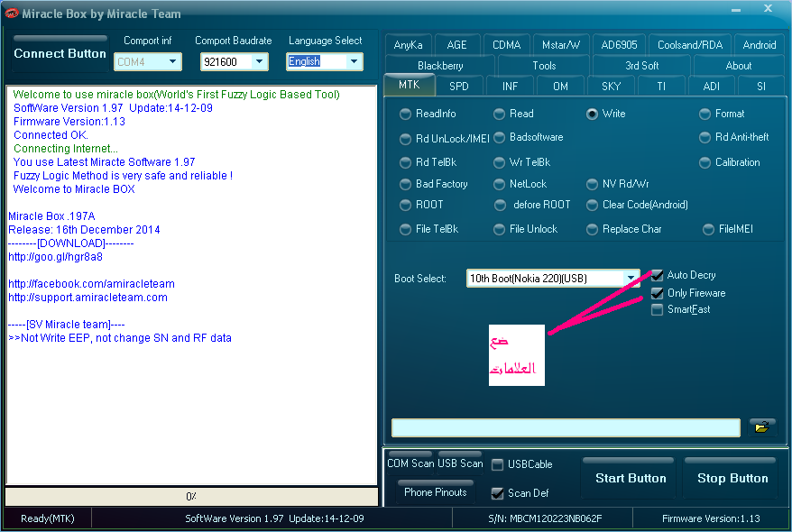Open the Coolsand/RDA tab
Viewport: 792px width, 532px height.
[x=690, y=45]
